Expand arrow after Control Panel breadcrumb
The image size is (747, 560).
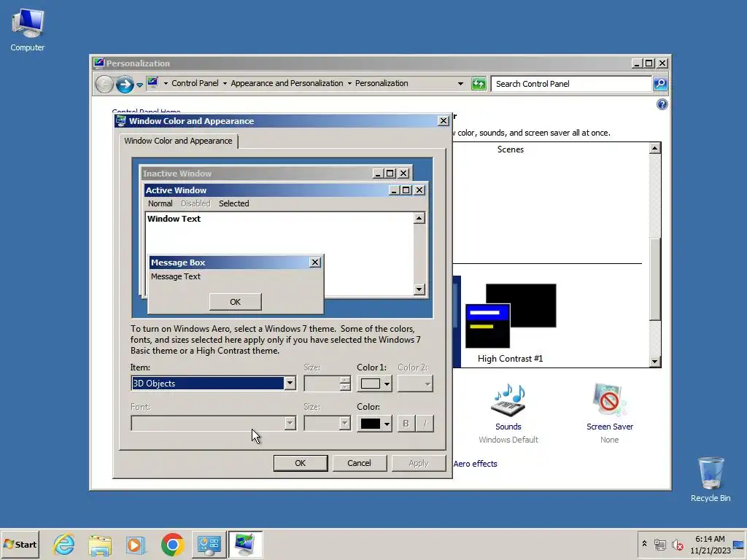tap(225, 83)
